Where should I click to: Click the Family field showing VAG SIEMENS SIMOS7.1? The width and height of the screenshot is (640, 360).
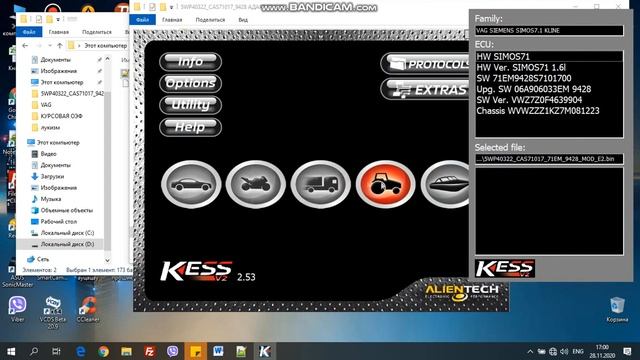(549, 31)
